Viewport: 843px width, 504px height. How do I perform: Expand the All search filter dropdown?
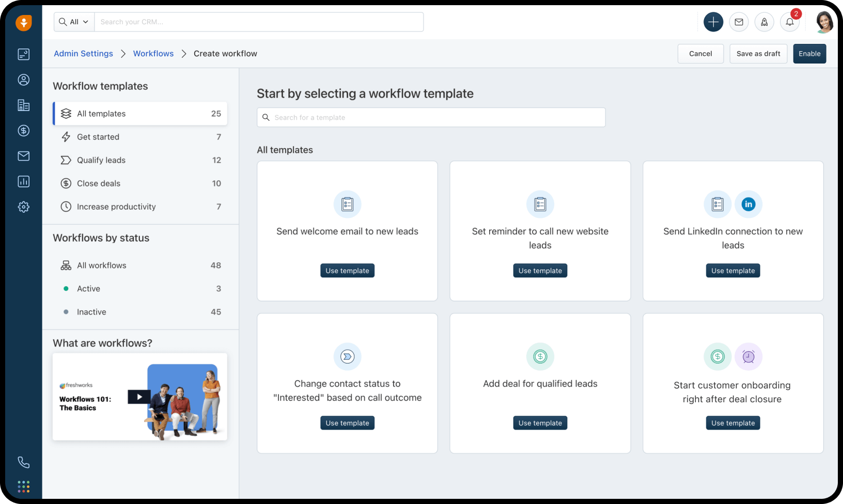(74, 22)
